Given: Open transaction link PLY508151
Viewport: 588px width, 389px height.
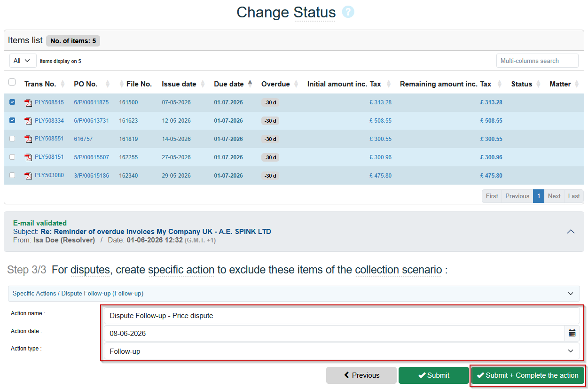Looking at the screenshot, I should point(49,157).
